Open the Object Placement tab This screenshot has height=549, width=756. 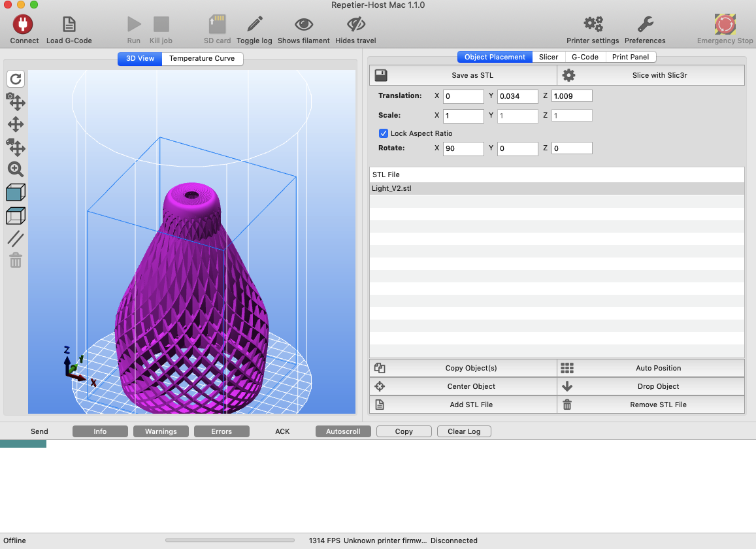tap(495, 57)
